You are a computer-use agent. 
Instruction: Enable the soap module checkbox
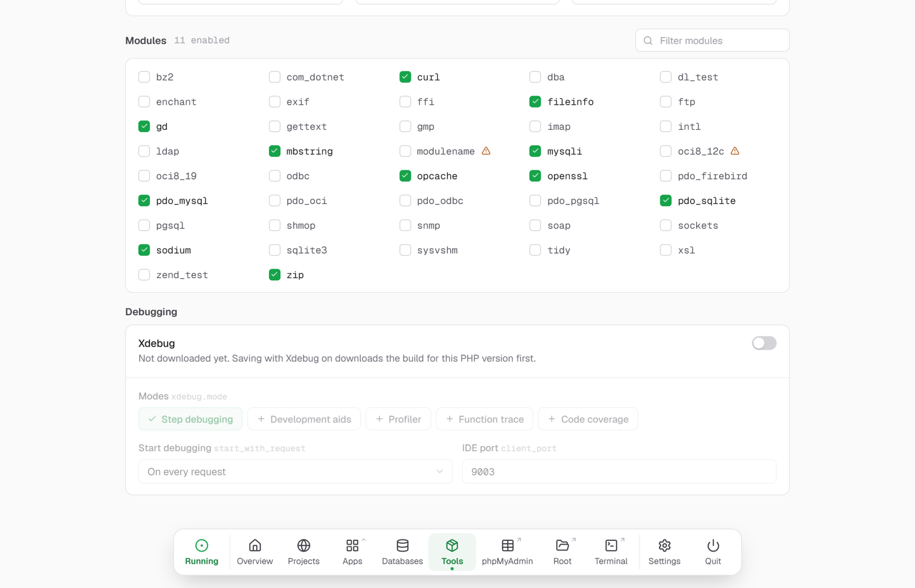(535, 225)
